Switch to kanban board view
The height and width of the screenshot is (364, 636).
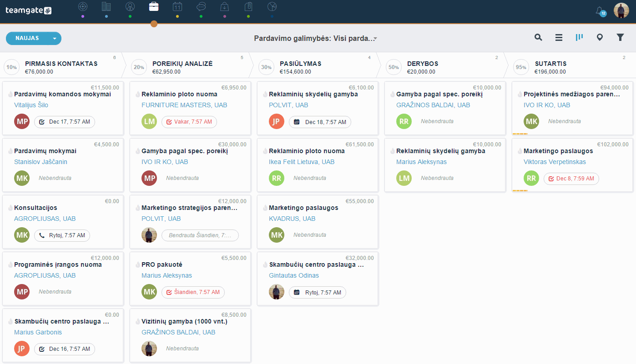[579, 38]
